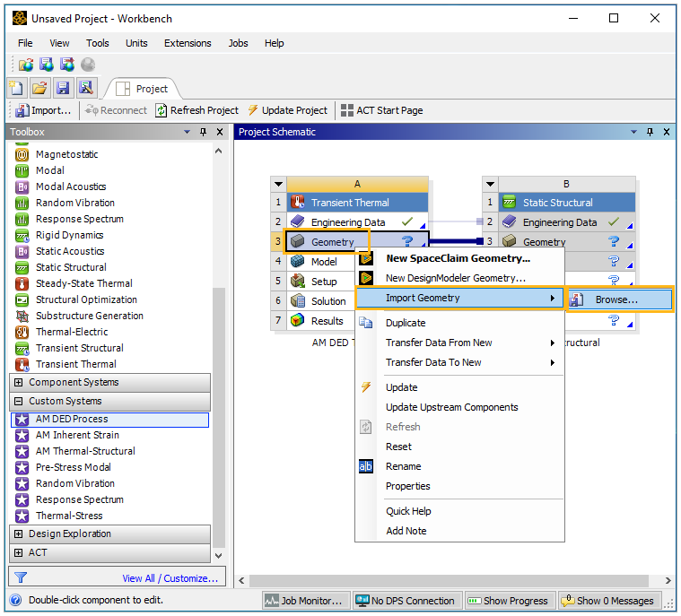Close the Toolbox panel
This screenshot has width=681, height=616.
pyautogui.click(x=220, y=132)
